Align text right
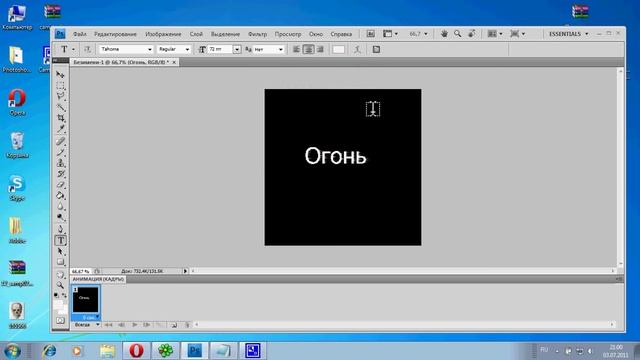The width and height of the screenshot is (640, 360). (x=320, y=49)
